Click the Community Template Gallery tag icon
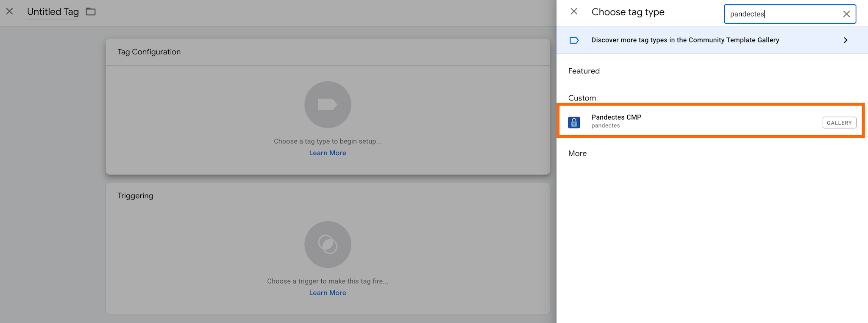 574,40
